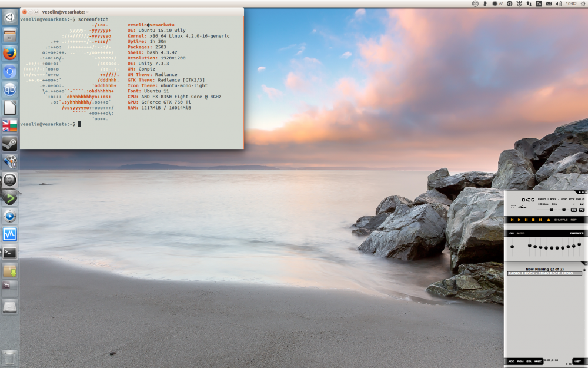Toggle REP repeat in the audio player
Image resolution: width=588 pixels, height=368 pixels.
click(x=573, y=220)
